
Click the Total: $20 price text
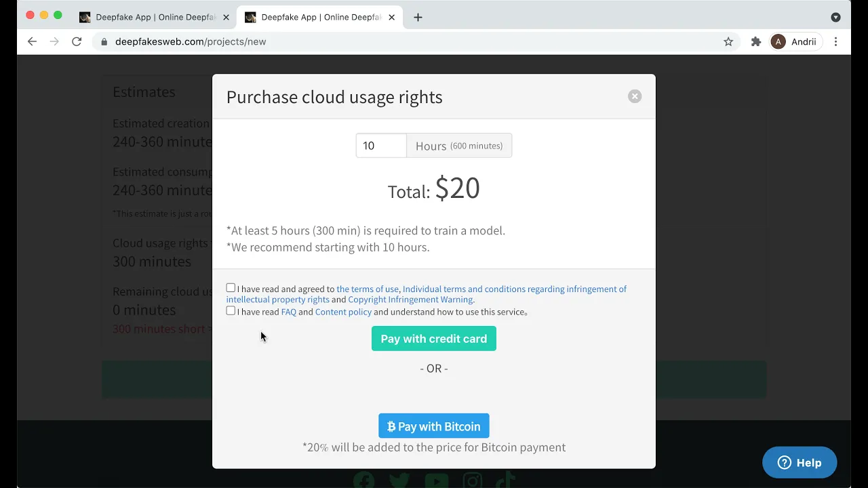434,188
